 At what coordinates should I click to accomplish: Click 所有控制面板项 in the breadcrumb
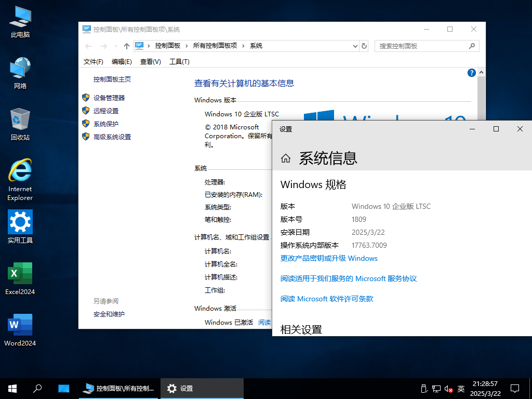(215, 46)
